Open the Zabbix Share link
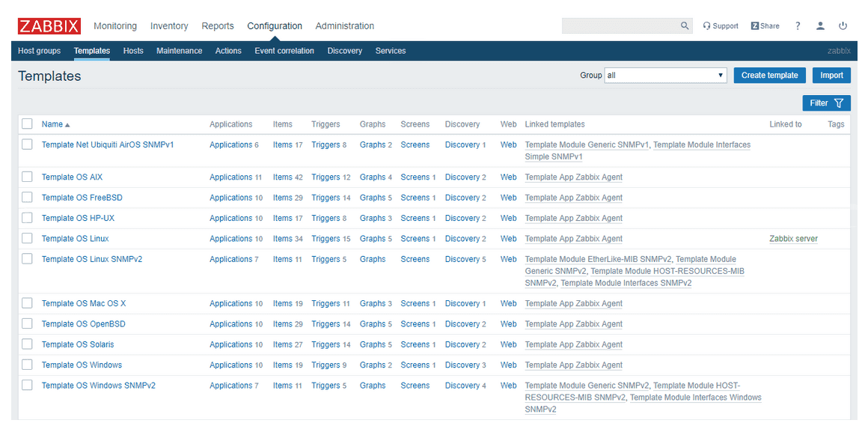Image resolution: width=868 pixels, height=429 pixels. tap(765, 26)
